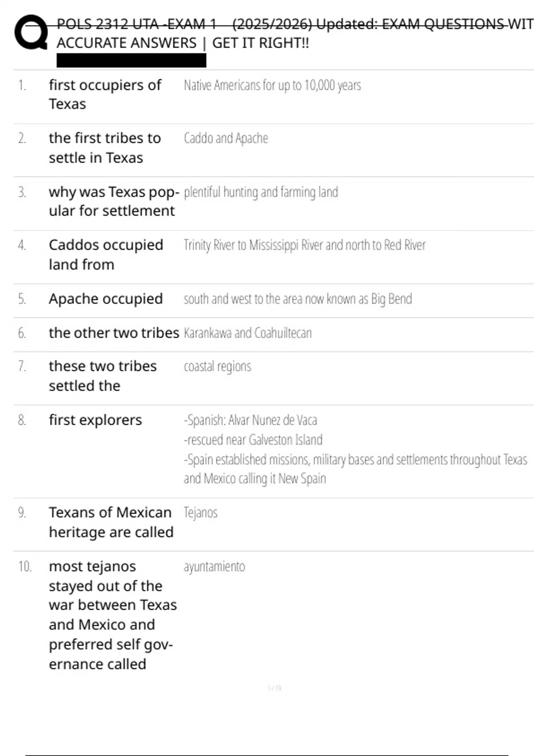Click the Q logo icon
Viewport: 534px width, 756px height.
[31, 32]
